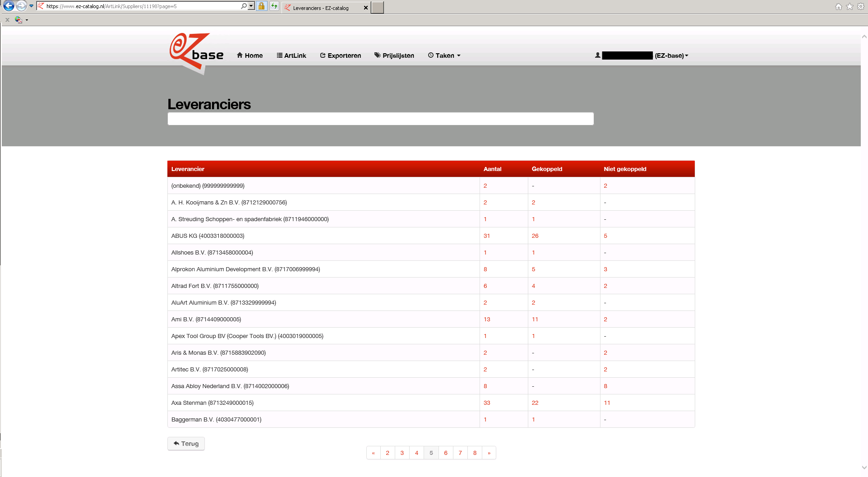This screenshot has height=477, width=868.
Task: Go to pagination page 8
Action: [475, 453]
